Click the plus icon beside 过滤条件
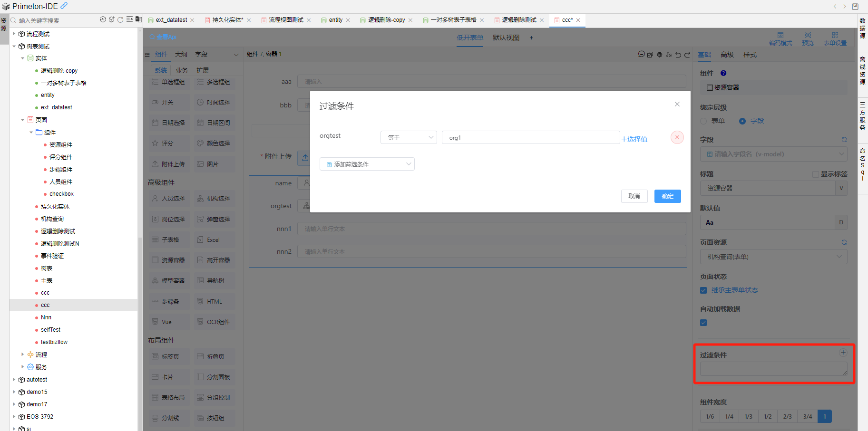Viewport: 868px width, 431px height. point(843,353)
